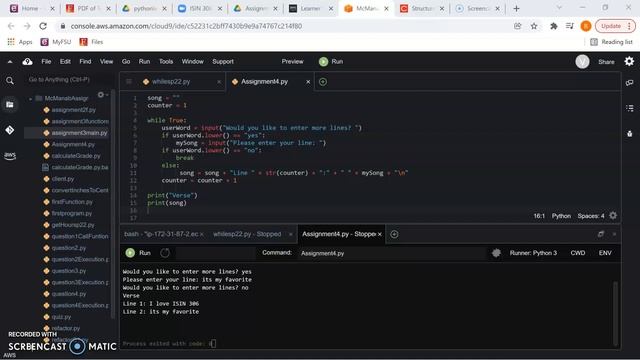Open the Go menu
640x360 pixels.
(x=126, y=62)
